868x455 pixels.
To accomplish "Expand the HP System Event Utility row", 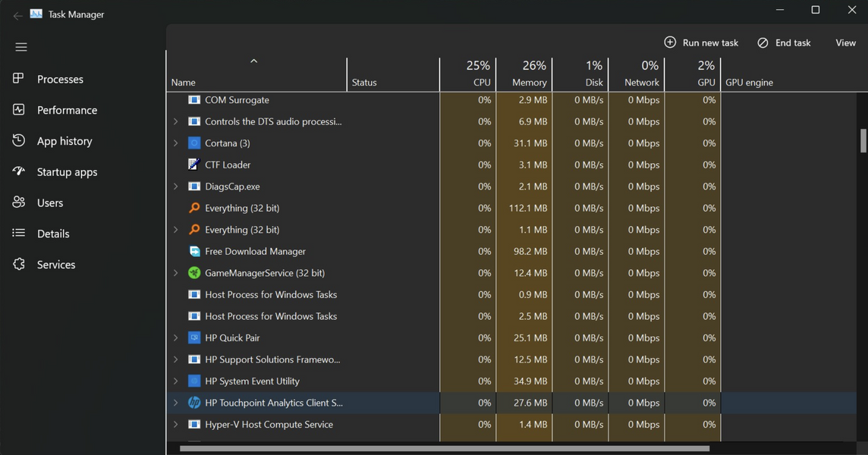I will click(176, 381).
